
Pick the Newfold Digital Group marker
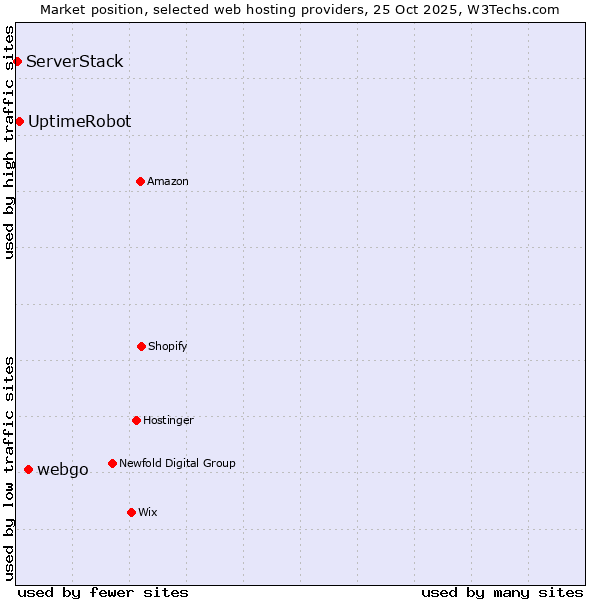click(x=112, y=463)
